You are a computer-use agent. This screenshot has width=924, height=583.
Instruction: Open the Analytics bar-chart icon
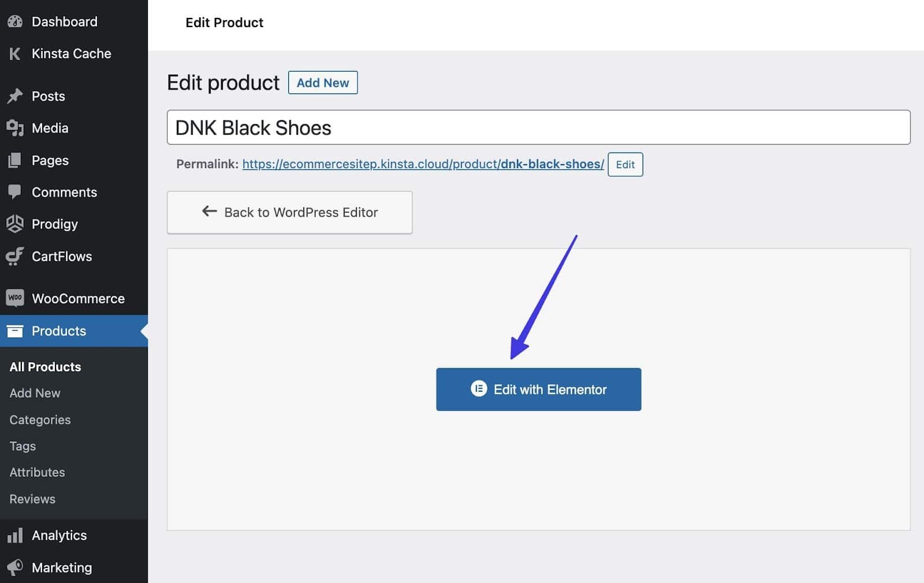coord(14,535)
